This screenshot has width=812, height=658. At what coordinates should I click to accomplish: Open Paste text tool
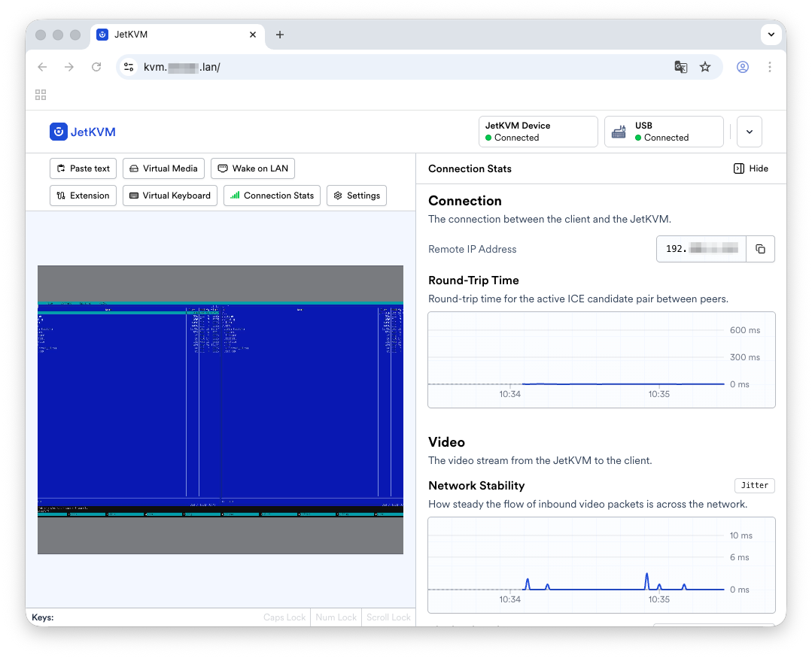coord(83,168)
